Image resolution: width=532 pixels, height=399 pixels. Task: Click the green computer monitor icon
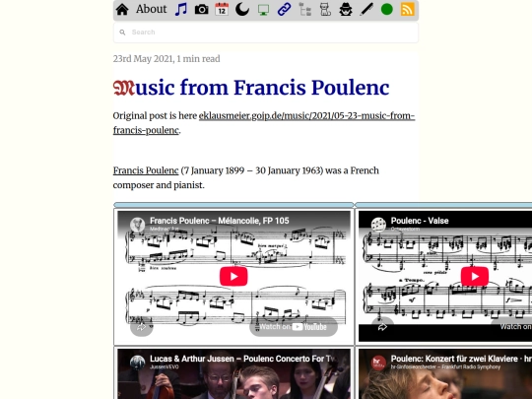pos(263,10)
